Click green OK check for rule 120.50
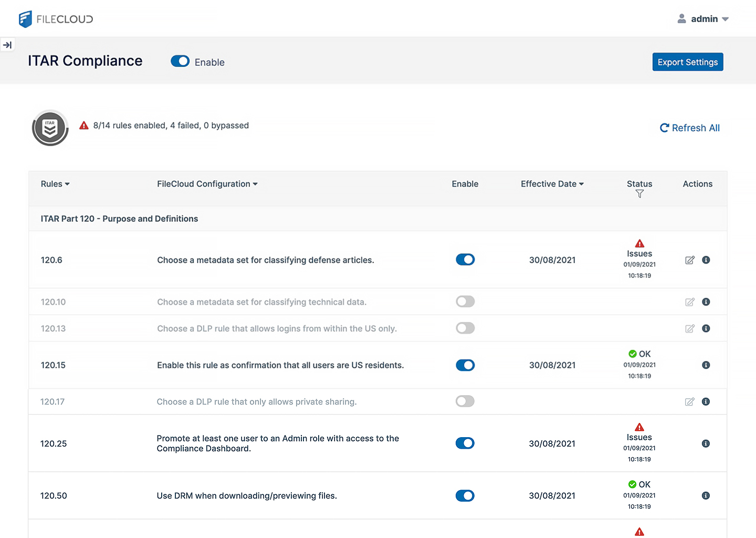 (x=633, y=484)
